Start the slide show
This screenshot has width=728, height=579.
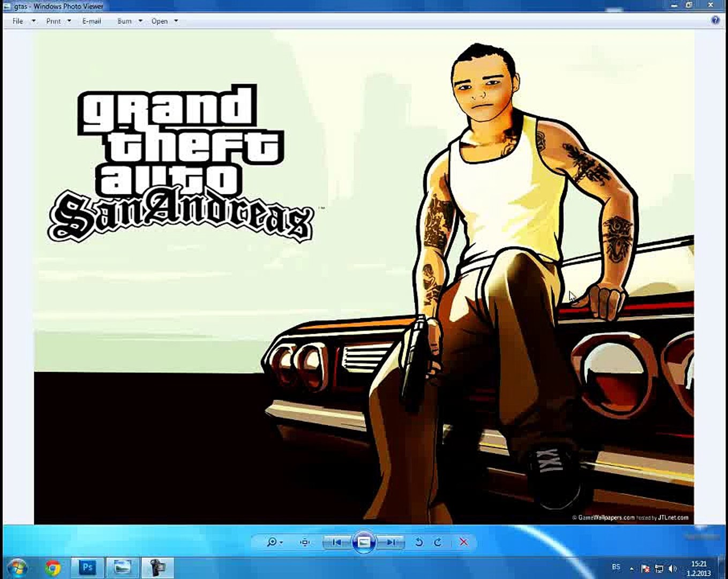pos(364,542)
